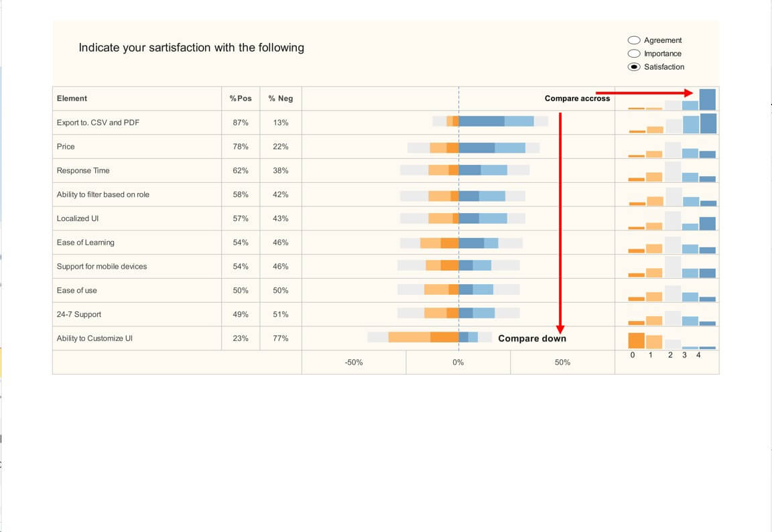
Task: Sort by the %Pos column header
Action: [x=241, y=98]
